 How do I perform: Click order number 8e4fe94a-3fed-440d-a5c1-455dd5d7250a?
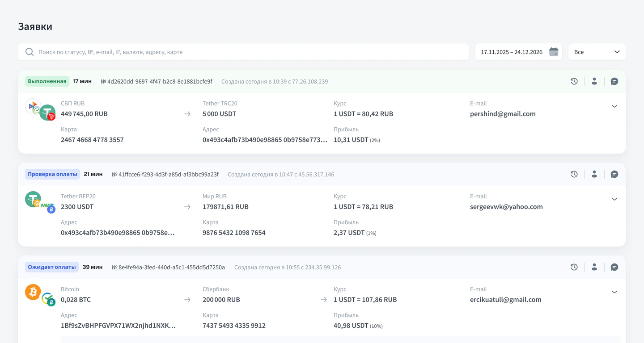(169, 268)
